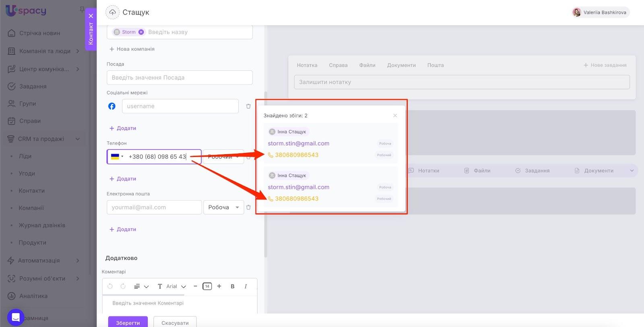Collapse the CRM та продажі menu section

point(78,139)
